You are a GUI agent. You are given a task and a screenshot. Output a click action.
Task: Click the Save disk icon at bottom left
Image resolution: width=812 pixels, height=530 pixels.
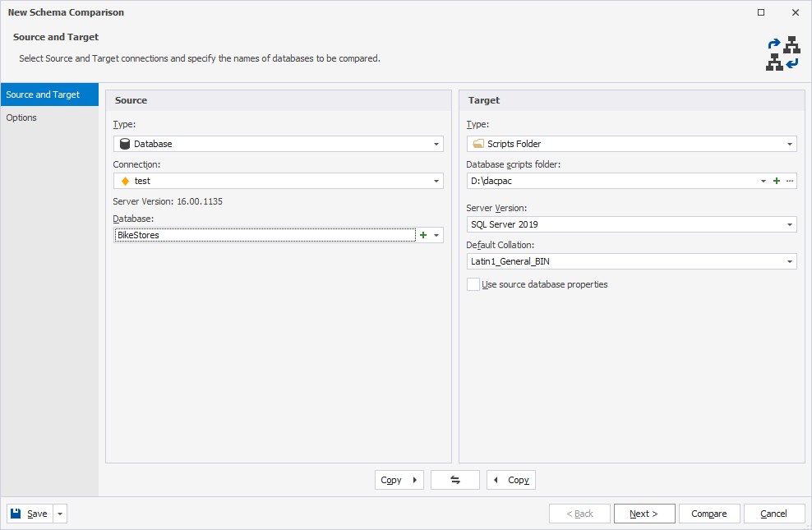(15, 513)
